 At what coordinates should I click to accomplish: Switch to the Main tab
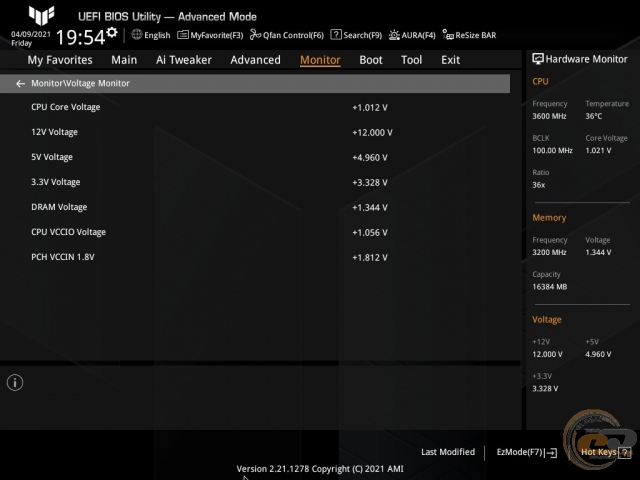point(124,60)
